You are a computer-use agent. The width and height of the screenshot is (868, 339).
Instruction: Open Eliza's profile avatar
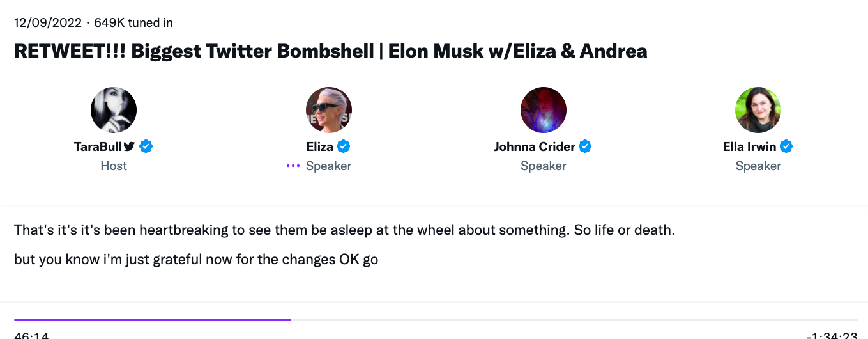click(329, 110)
